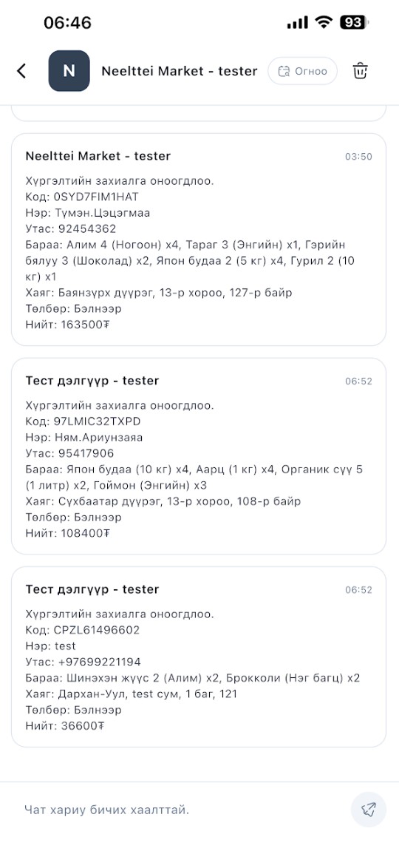The width and height of the screenshot is (399, 868).
Task: Tap the calendar icon in Огноо
Action: click(x=284, y=72)
